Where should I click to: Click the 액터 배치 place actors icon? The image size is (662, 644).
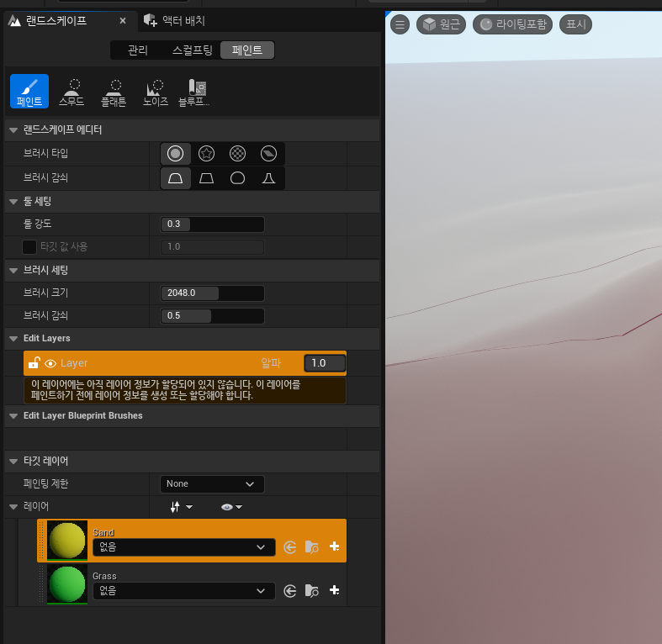pyautogui.click(x=151, y=20)
